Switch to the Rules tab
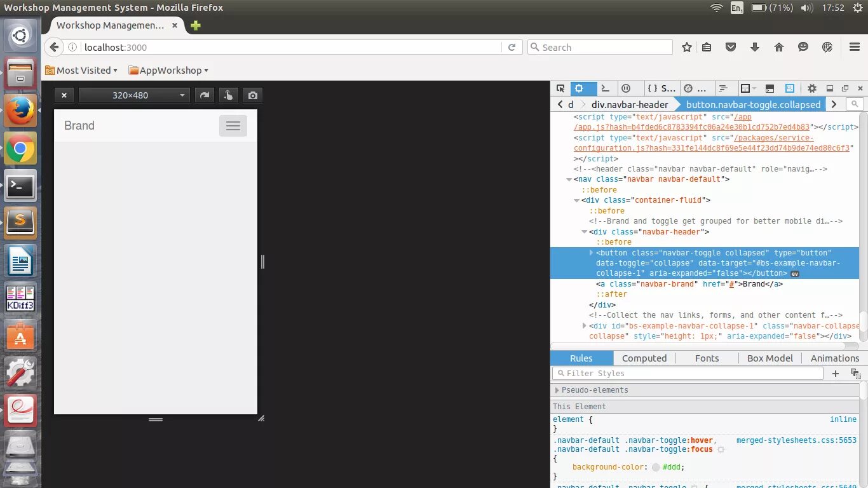 click(581, 358)
